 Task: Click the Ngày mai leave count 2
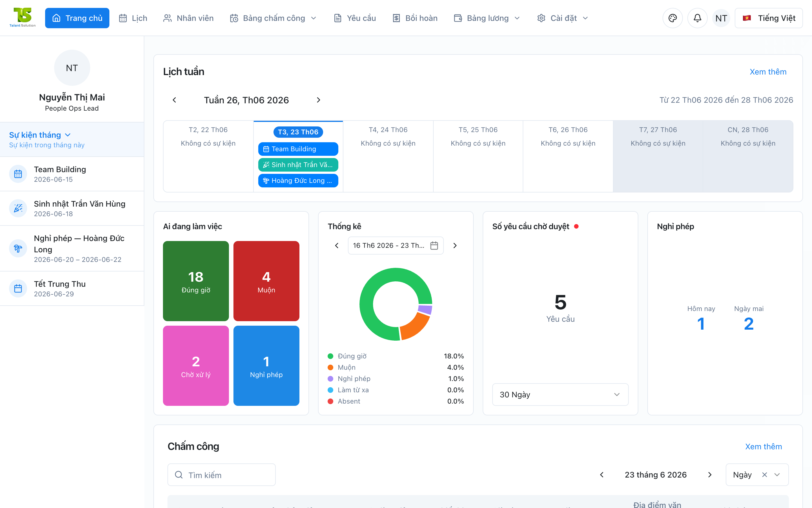[x=749, y=318]
